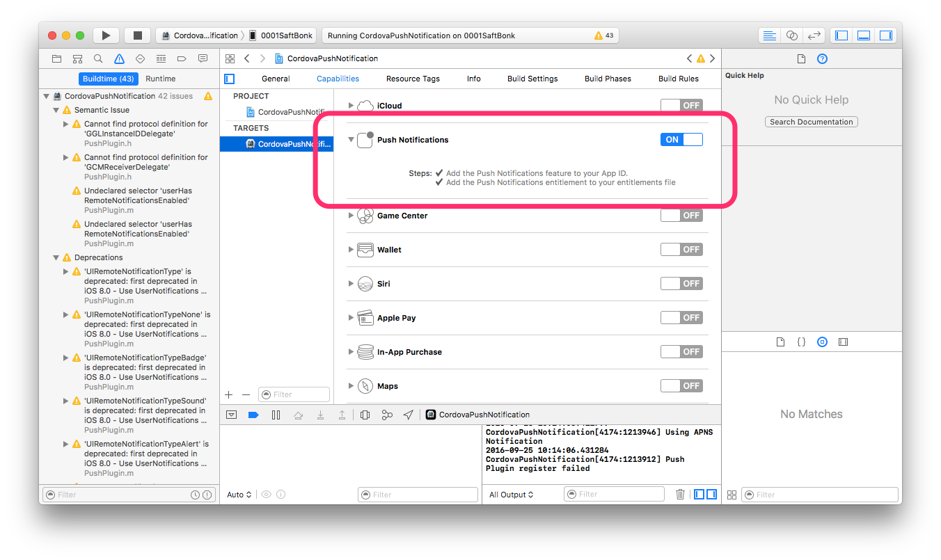Viewport: 941px width, 560px height.
Task: Add a new target with plus button
Action: coord(229,394)
